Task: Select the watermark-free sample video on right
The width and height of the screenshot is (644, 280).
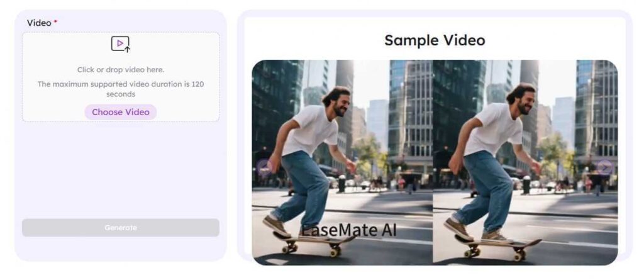Action: point(525,162)
